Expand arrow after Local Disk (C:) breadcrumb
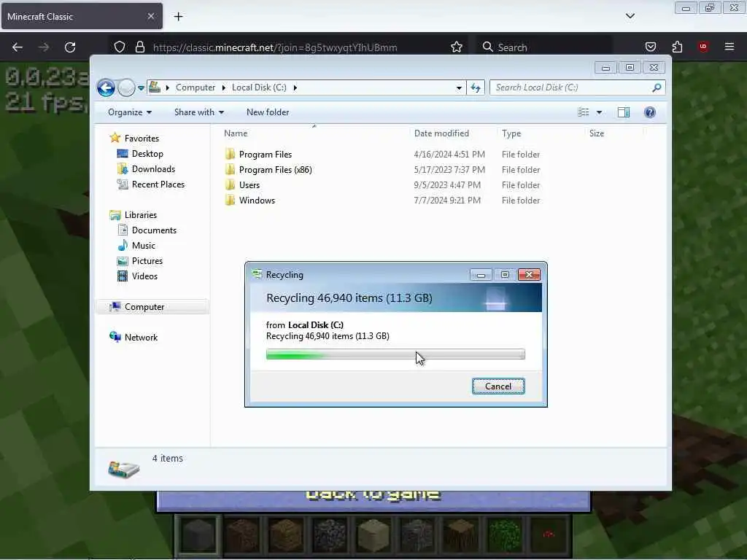 (295, 87)
